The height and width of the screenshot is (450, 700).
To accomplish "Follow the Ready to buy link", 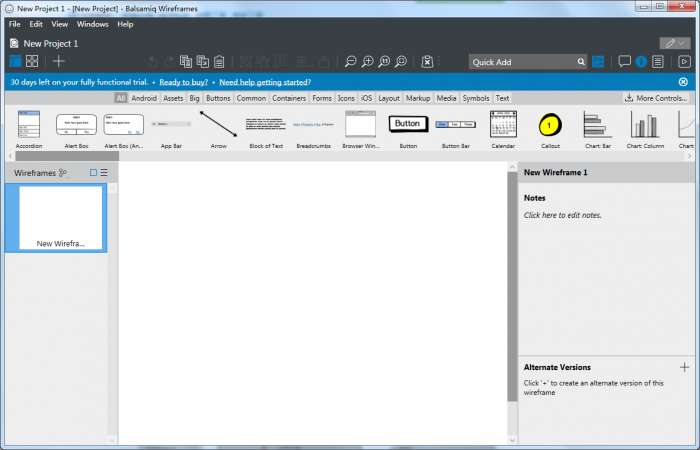I will [x=183, y=82].
